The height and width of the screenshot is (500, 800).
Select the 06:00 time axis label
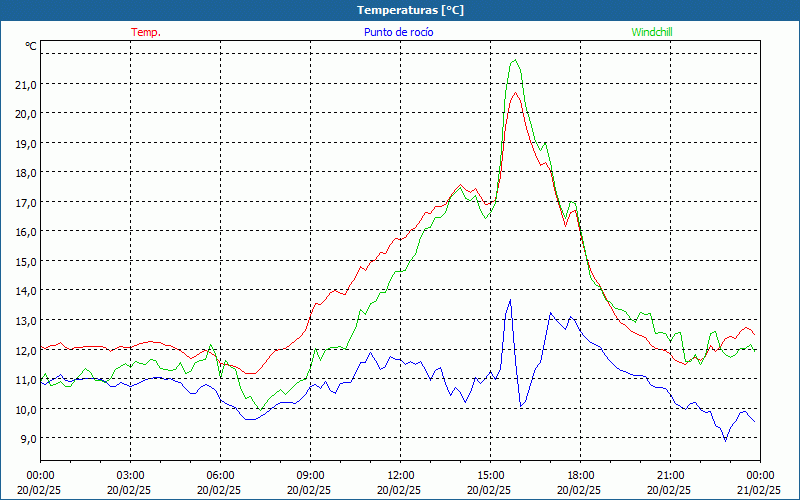(220, 475)
